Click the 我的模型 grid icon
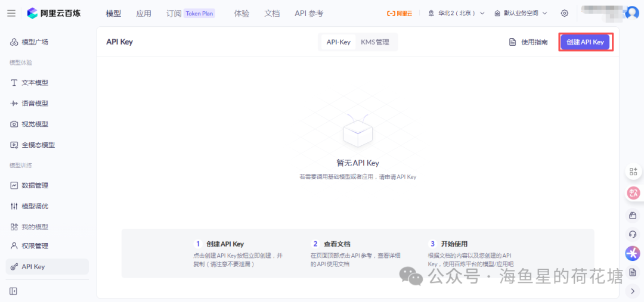 coord(14,226)
